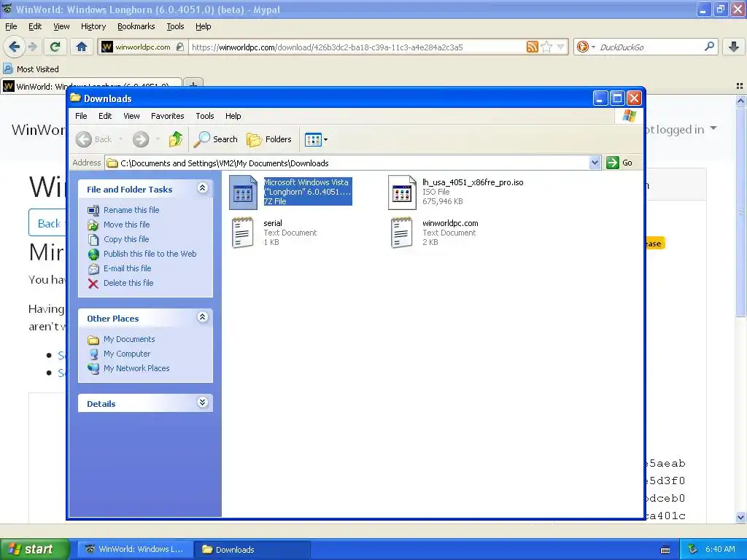Select the Microsoft Windows Vista 7Z file icon
The height and width of the screenshot is (560, 747).
click(243, 192)
